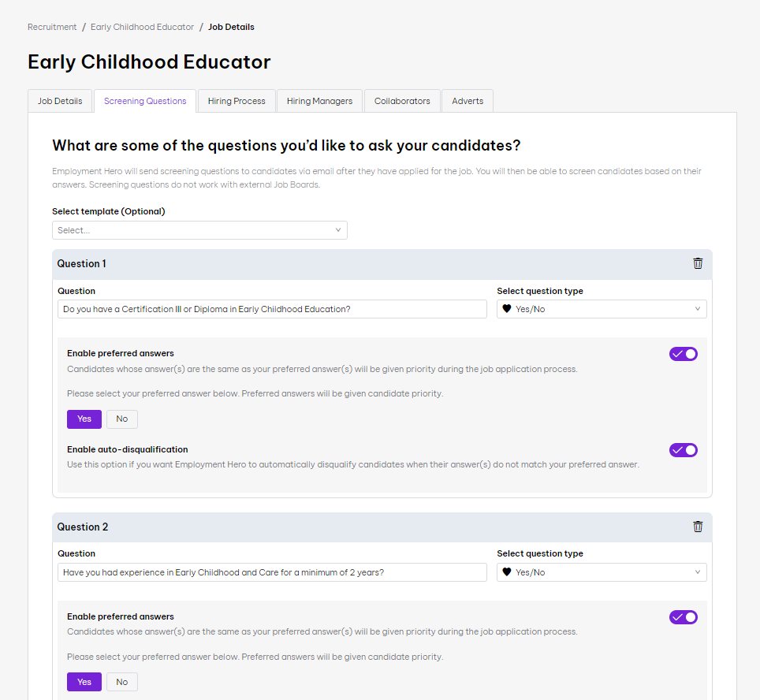Expand Question 2 question type dropdown
Viewport: 760px width, 700px height.
coord(602,572)
